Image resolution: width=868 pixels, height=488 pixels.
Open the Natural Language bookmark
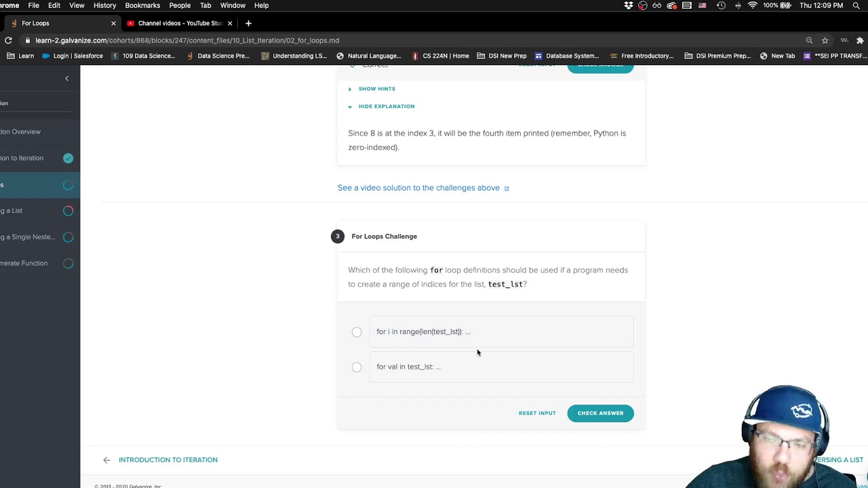pyautogui.click(x=369, y=56)
